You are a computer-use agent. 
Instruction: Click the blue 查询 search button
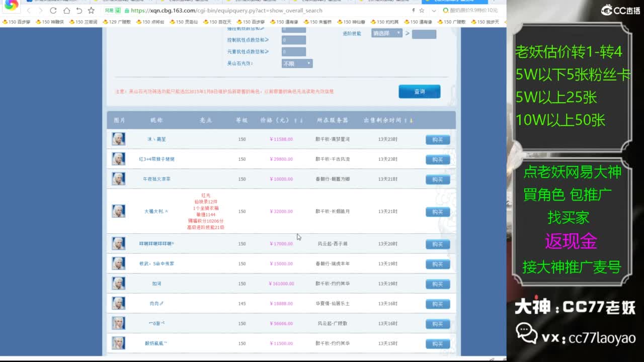(419, 92)
